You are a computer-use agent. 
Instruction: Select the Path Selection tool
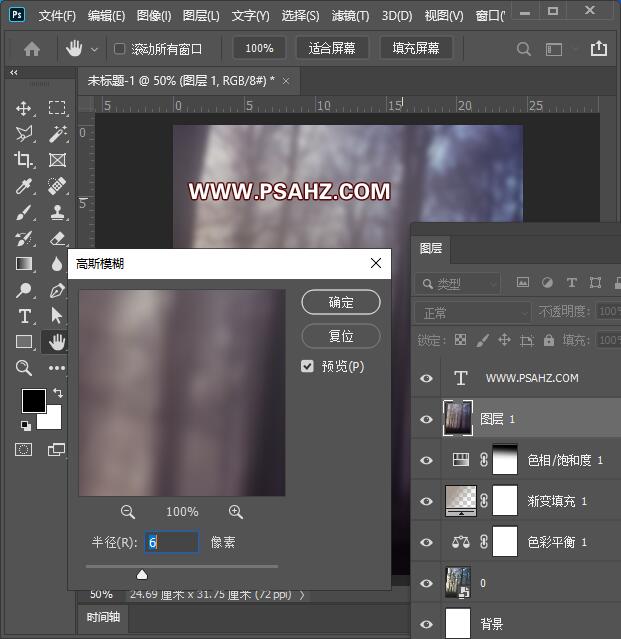coord(57,316)
